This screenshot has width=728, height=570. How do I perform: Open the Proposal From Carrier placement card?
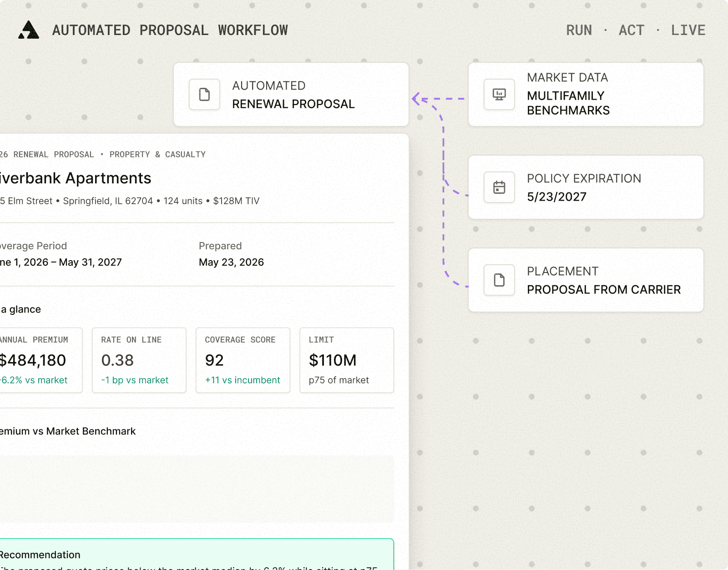pos(586,280)
